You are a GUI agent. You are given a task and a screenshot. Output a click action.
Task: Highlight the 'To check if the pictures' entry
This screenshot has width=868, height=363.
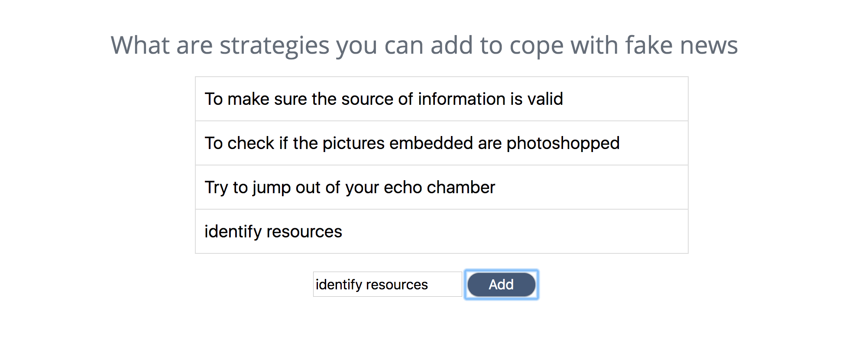click(x=441, y=143)
